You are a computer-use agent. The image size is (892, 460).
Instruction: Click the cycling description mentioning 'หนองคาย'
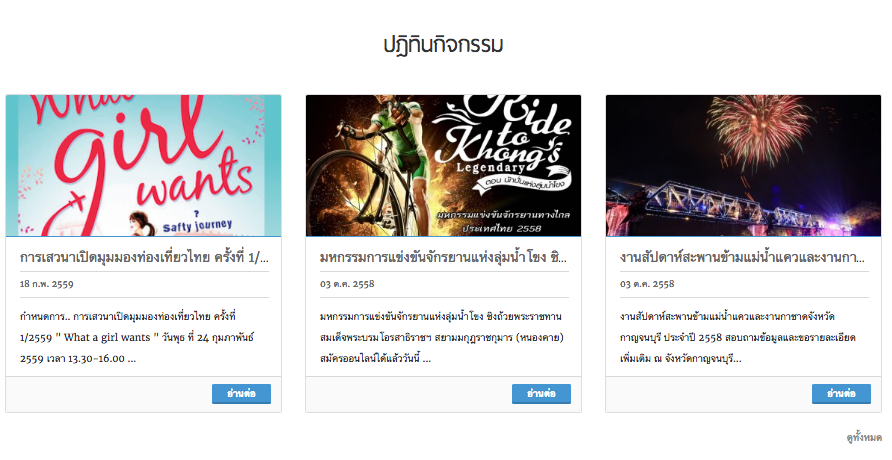tap(441, 337)
